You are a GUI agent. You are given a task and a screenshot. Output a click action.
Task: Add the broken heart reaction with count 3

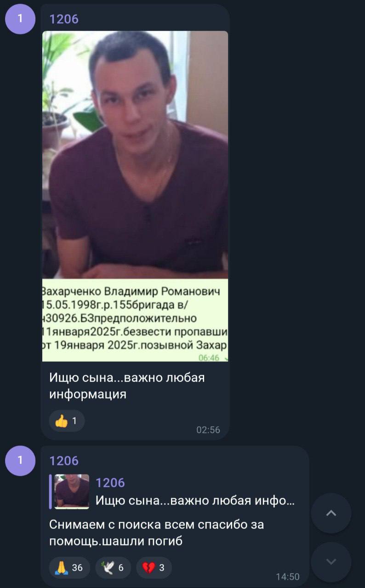pyautogui.click(x=154, y=568)
